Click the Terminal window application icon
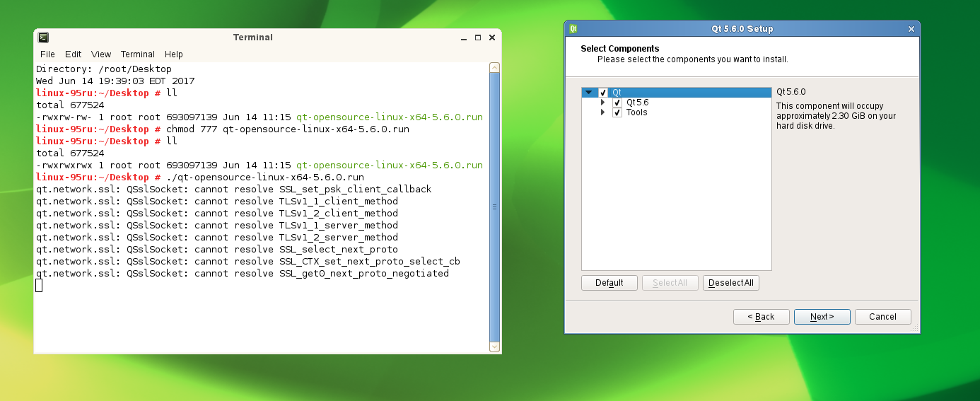This screenshot has width=980, height=401. [43, 37]
